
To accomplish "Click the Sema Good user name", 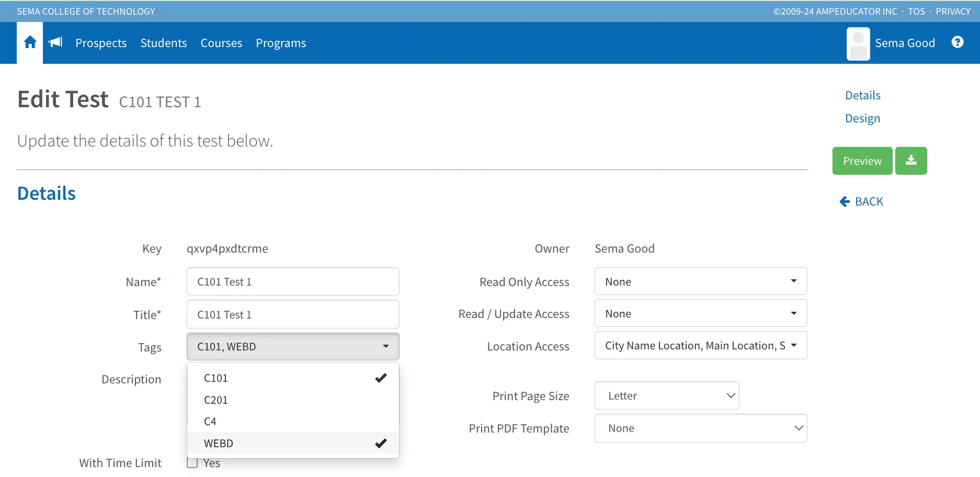I will [905, 43].
